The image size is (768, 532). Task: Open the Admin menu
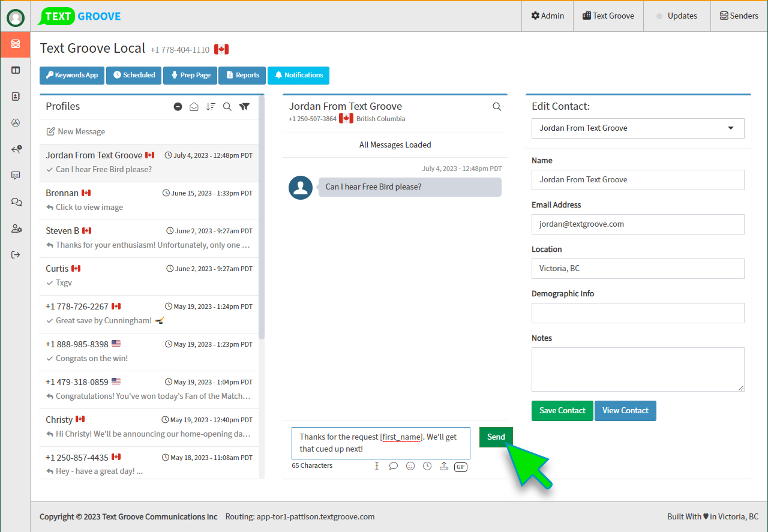pos(548,16)
